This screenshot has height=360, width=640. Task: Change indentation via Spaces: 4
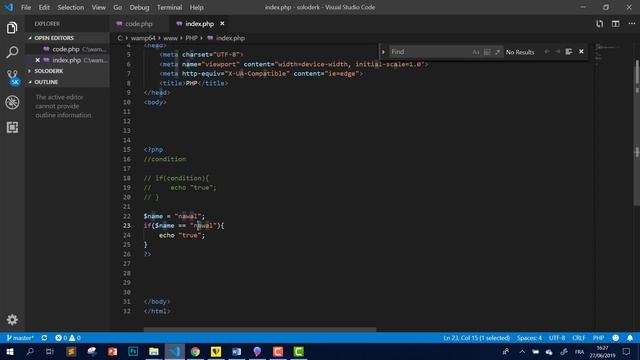click(529, 338)
